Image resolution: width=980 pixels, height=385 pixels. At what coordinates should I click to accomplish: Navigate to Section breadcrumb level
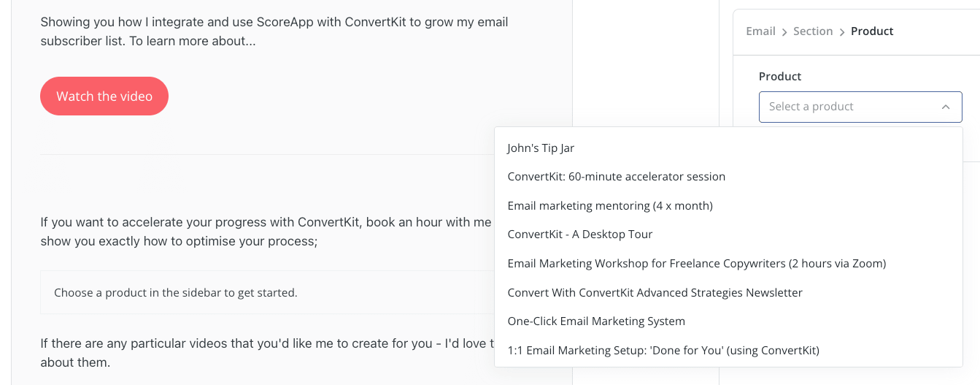click(813, 31)
